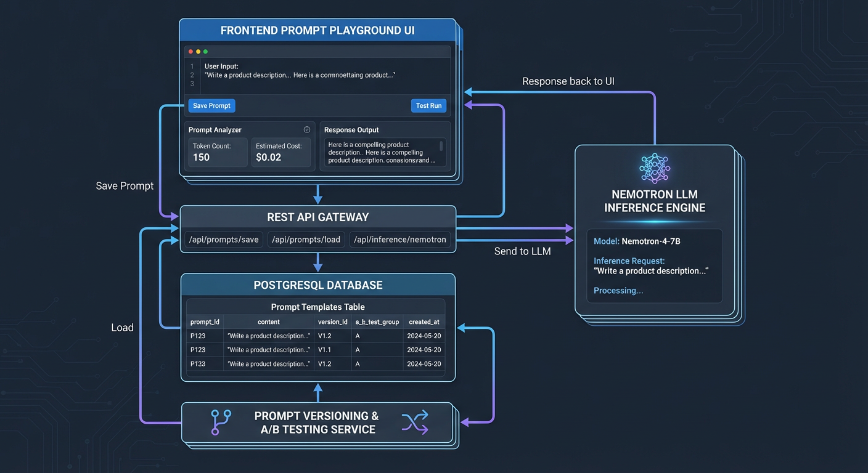Click the /api/prompts/load endpoint chip
Viewport: 868px width, 473px height.
coord(306,239)
